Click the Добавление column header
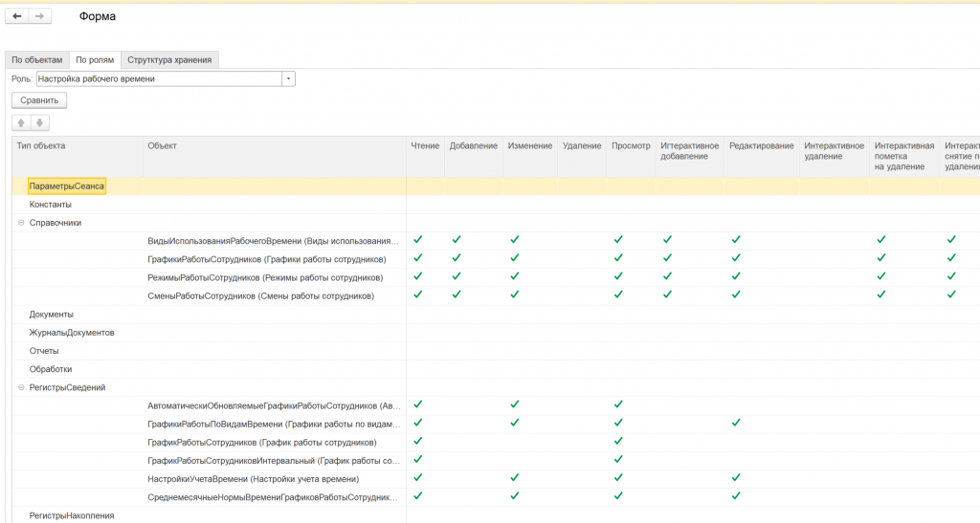This screenshot has height=523, width=980. pyautogui.click(x=473, y=157)
